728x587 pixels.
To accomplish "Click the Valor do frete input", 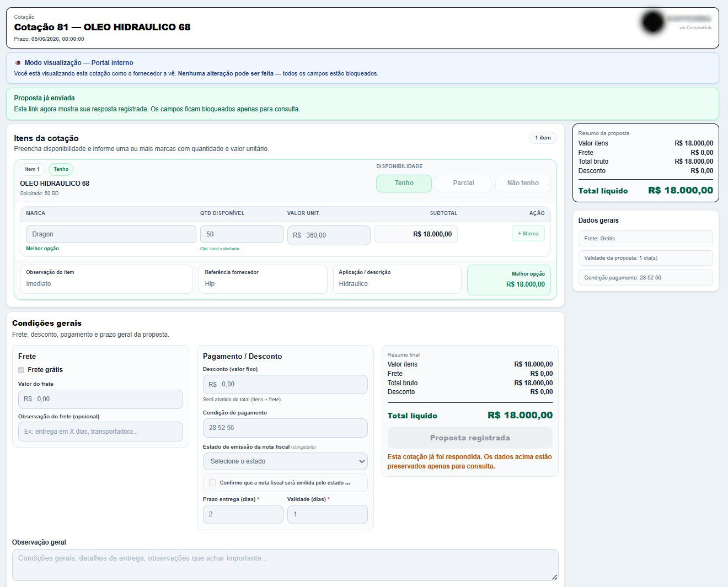I will click(100, 399).
